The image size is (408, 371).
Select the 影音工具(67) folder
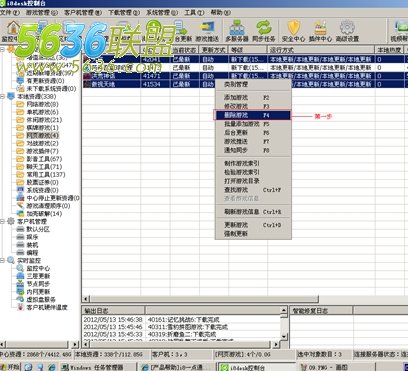point(40,159)
